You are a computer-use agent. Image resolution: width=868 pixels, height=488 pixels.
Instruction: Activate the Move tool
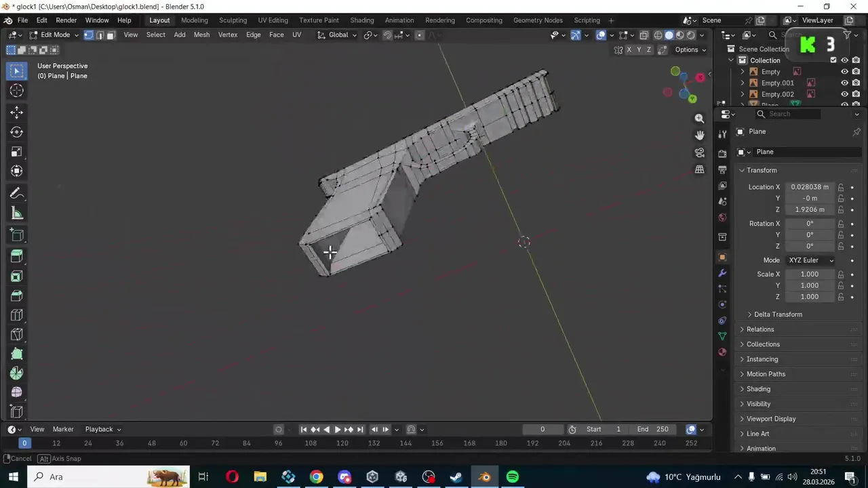coord(17,113)
